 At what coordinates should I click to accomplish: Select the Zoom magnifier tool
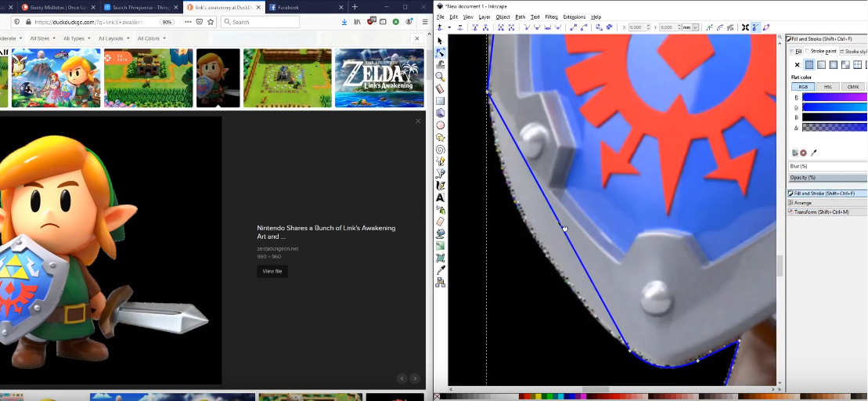[x=440, y=77]
